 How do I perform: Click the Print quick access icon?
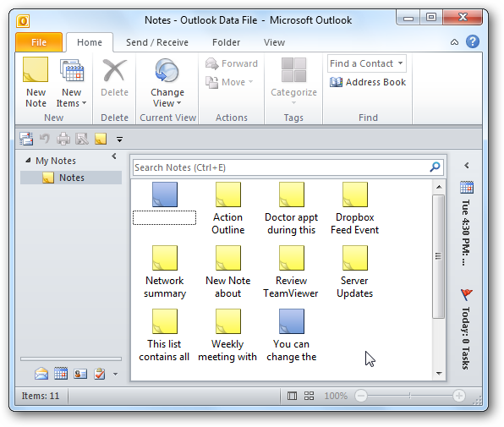point(63,139)
